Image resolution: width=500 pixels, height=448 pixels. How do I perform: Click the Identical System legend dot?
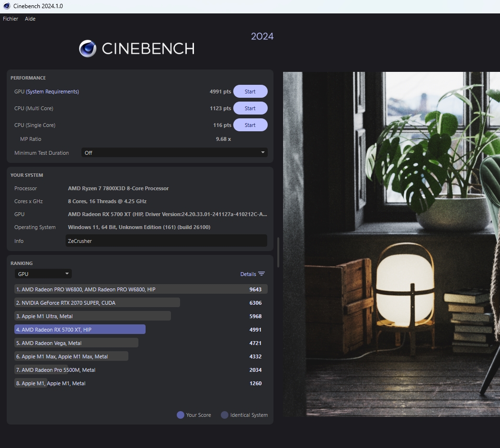click(x=225, y=415)
